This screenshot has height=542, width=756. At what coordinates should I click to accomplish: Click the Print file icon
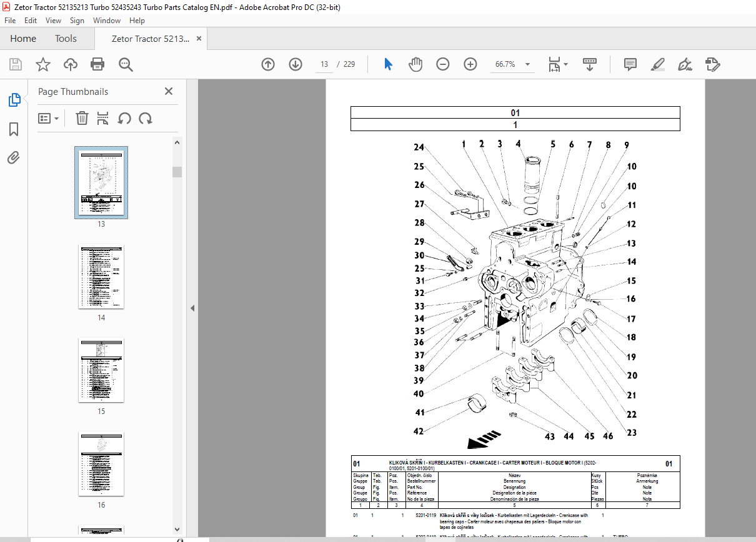click(97, 64)
